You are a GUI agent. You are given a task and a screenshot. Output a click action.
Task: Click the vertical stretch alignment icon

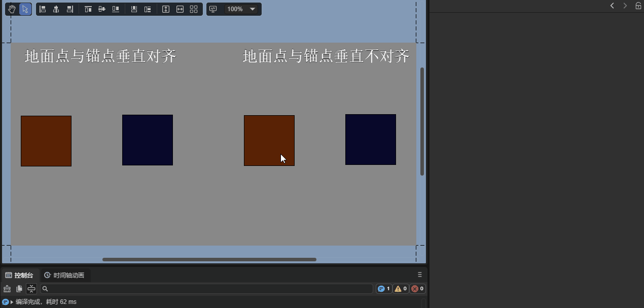165,9
